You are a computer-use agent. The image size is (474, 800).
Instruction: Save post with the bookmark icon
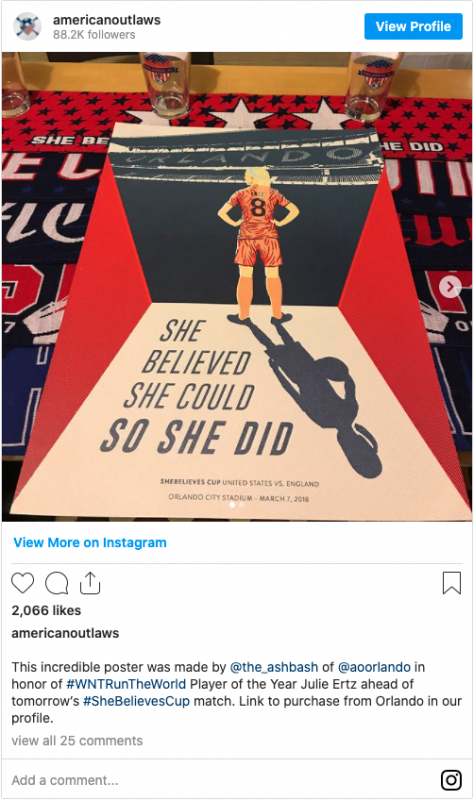[x=452, y=583]
